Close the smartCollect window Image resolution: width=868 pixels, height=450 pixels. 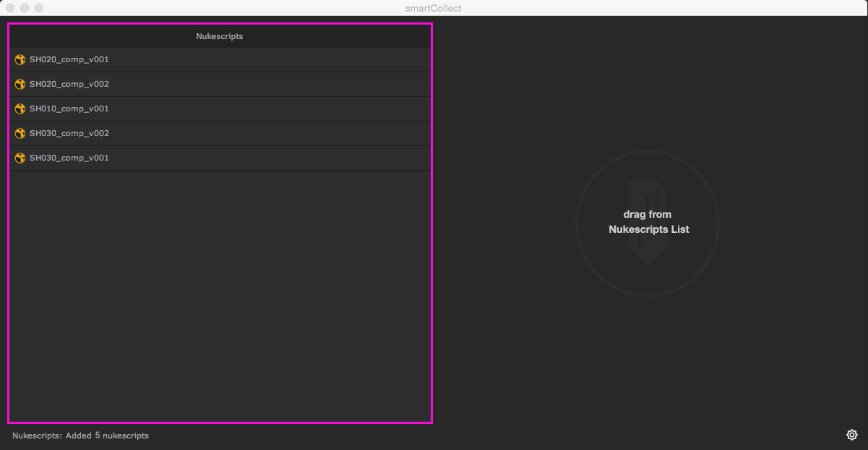10,8
